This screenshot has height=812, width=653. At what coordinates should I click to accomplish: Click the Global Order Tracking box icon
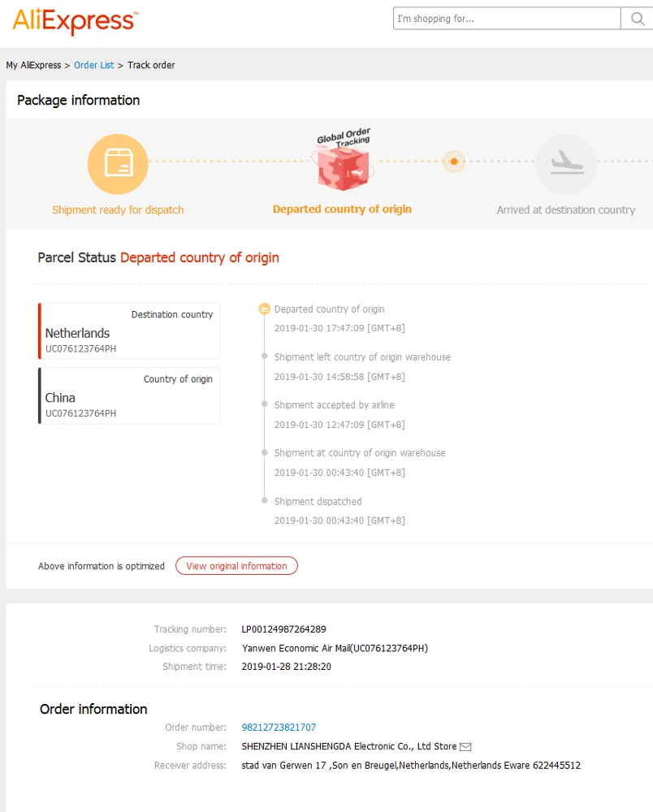coord(343,163)
